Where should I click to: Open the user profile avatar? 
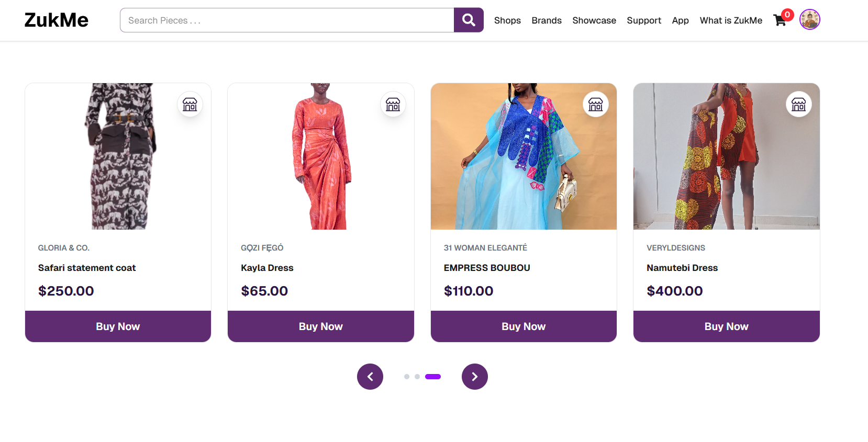tap(809, 20)
